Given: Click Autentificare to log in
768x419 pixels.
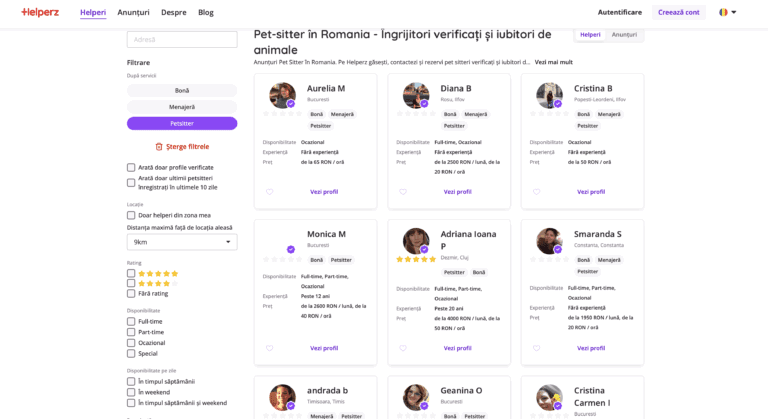Looking at the screenshot, I should pos(620,12).
